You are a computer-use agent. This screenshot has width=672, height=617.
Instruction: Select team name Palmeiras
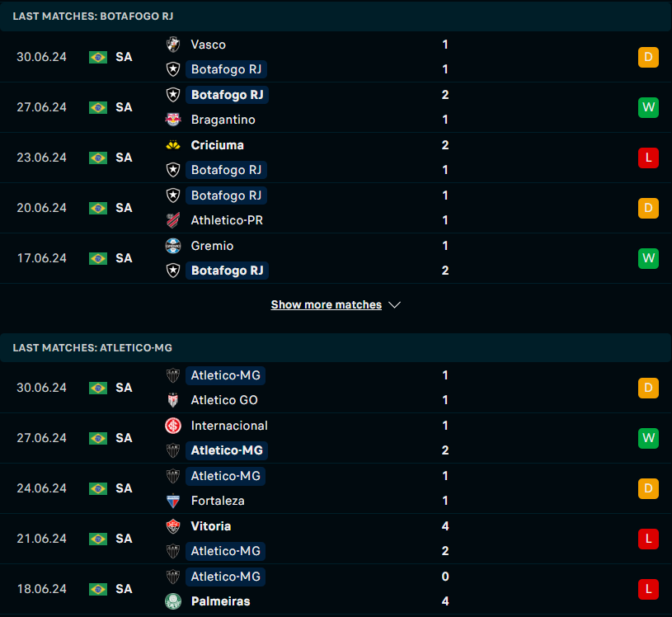click(x=220, y=601)
